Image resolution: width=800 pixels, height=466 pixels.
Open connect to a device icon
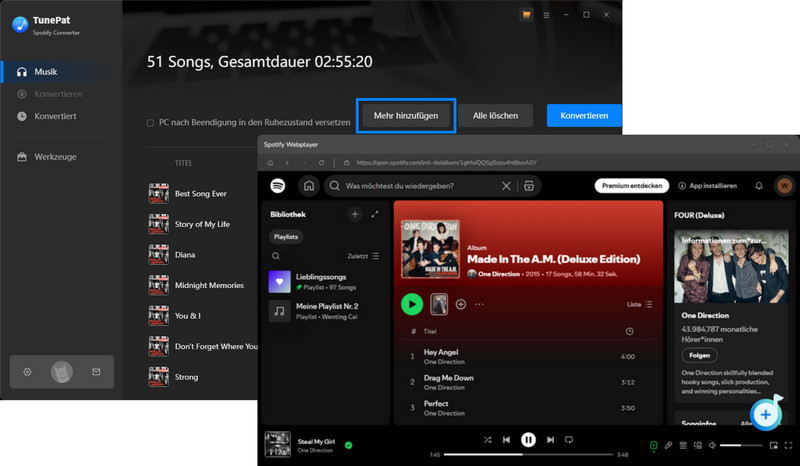click(698, 446)
